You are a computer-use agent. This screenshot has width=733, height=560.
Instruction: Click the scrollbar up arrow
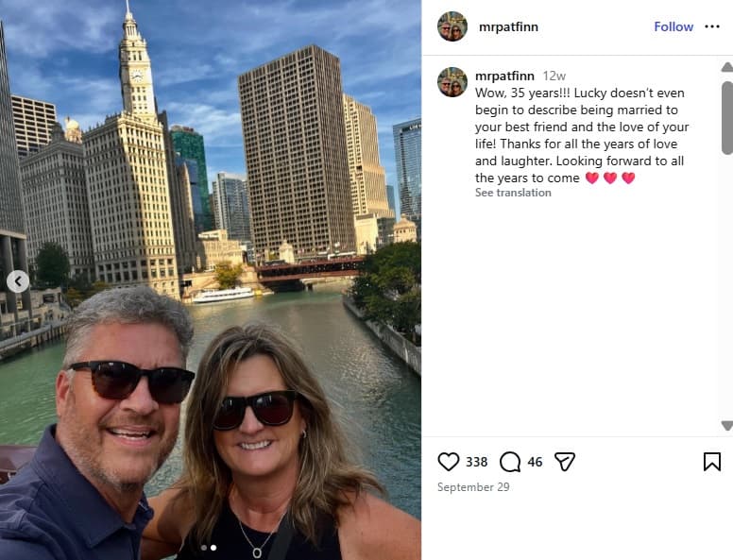pos(727,67)
